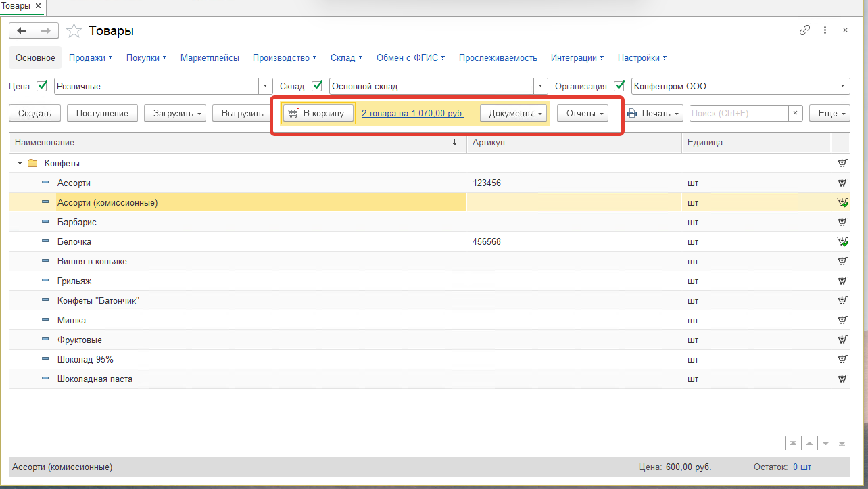Click the Поиск search input field
The image size is (868, 489).
(740, 113)
